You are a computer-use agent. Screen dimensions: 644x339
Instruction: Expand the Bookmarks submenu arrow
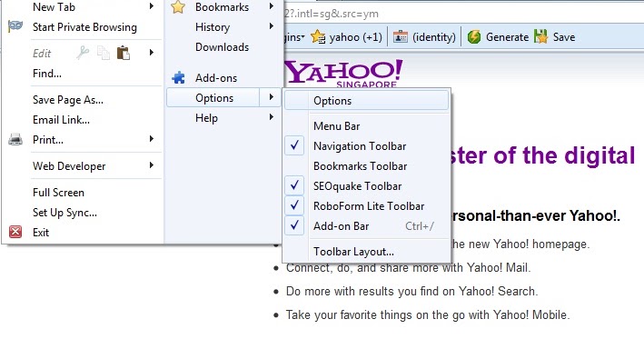(271, 6)
